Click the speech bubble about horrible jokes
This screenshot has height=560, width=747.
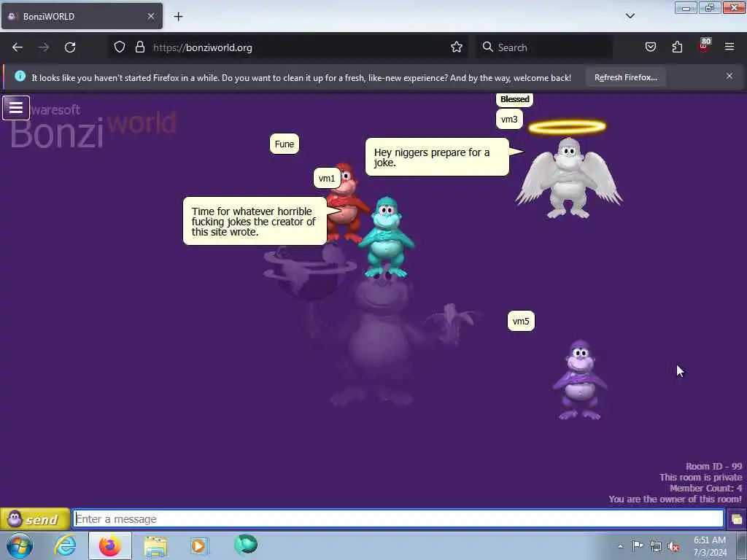[256, 222]
